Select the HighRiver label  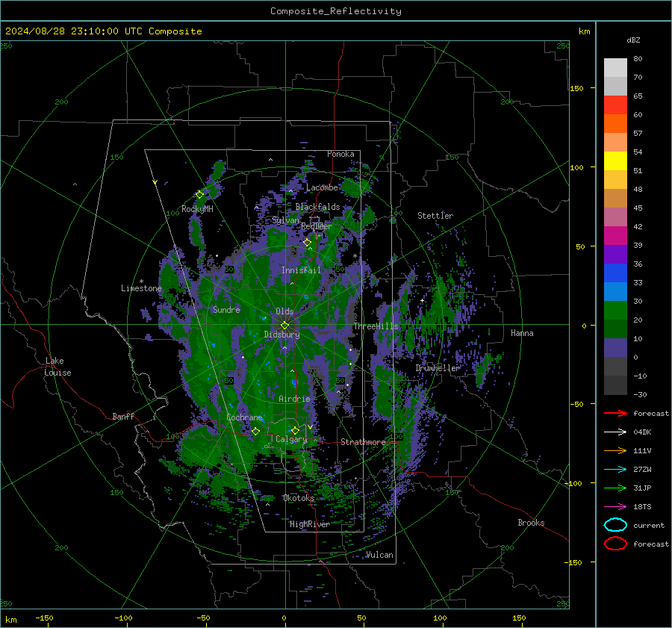(309, 524)
